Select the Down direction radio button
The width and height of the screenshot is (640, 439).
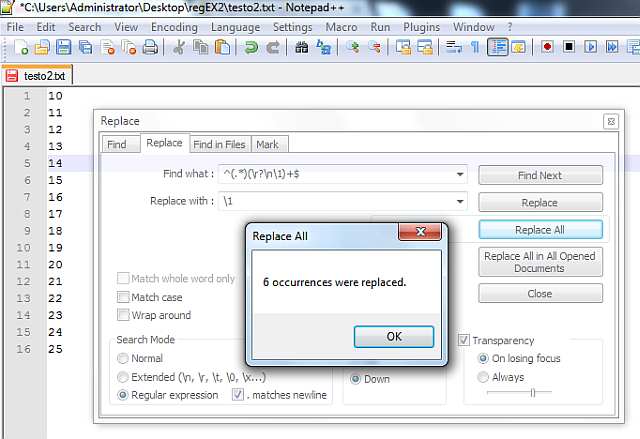pos(355,379)
